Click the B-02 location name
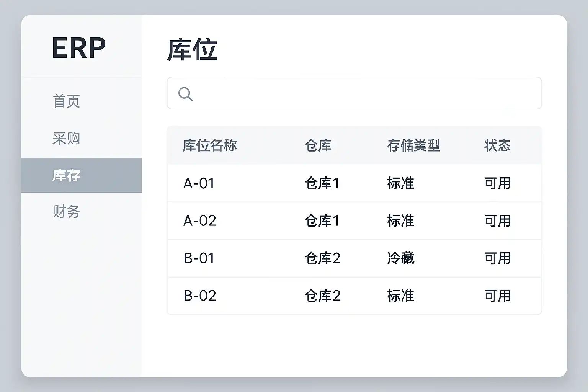Screen dimensions: 588x392 coord(200,296)
